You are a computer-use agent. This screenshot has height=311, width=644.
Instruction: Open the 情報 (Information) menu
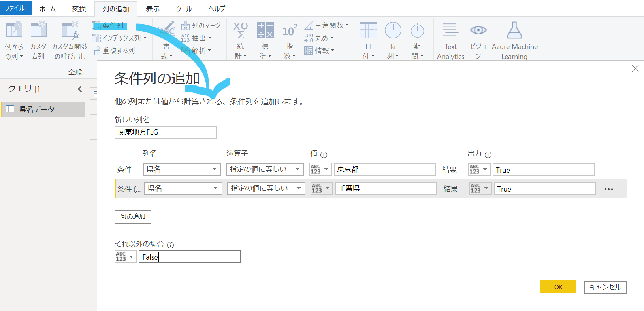(x=320, y=51)
